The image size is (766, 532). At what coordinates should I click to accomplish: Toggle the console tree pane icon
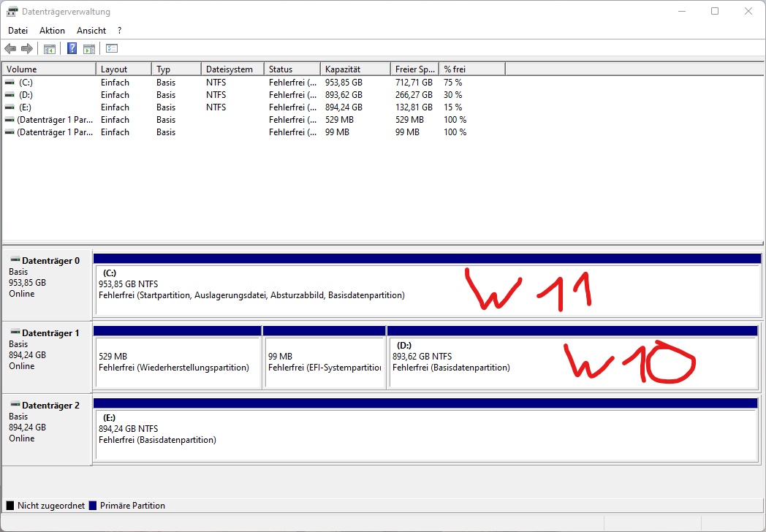point(50,48)
